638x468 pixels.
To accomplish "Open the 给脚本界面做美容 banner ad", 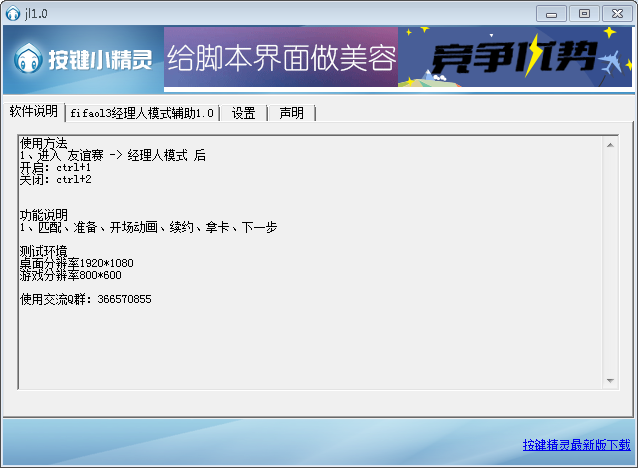I will click(x=280, y=57).
